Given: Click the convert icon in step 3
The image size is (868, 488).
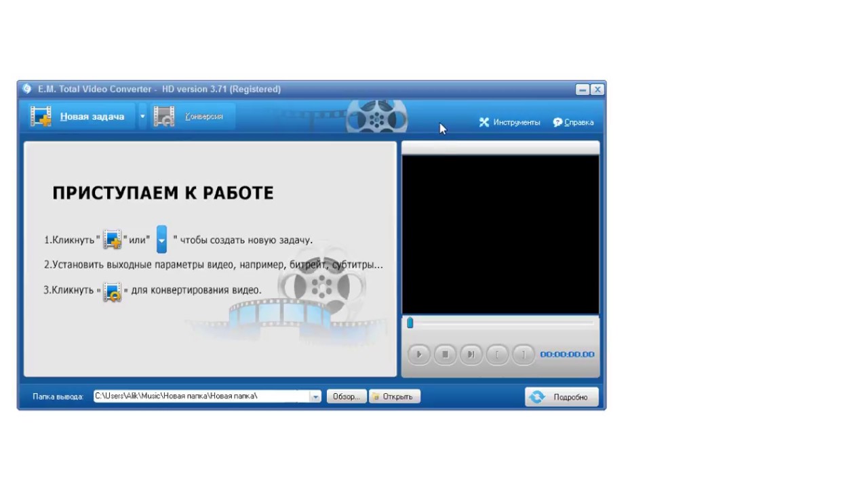Looking at the screenshot, I should (x=112, y=291).
